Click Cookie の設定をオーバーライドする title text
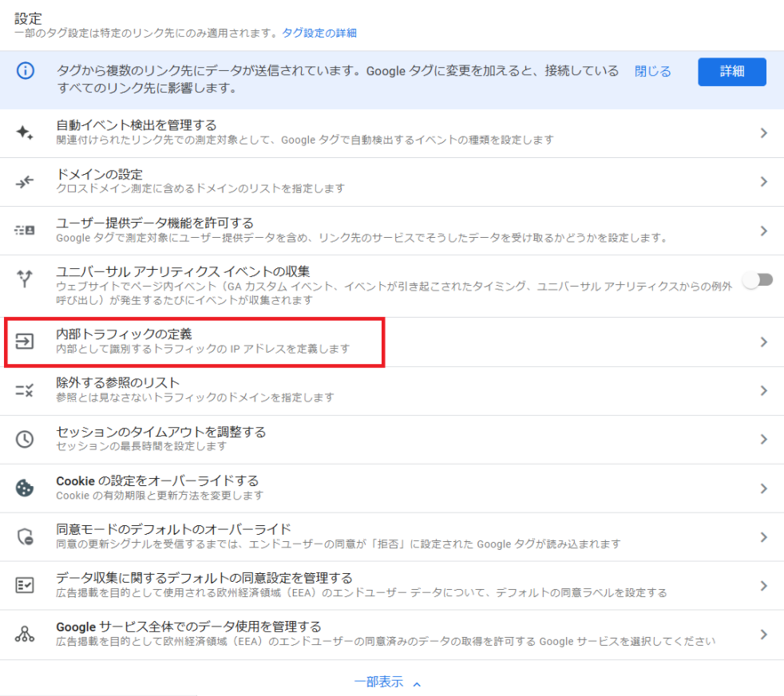Image resolution: width=784 pixels, height=696 pixels. (157, 480)
